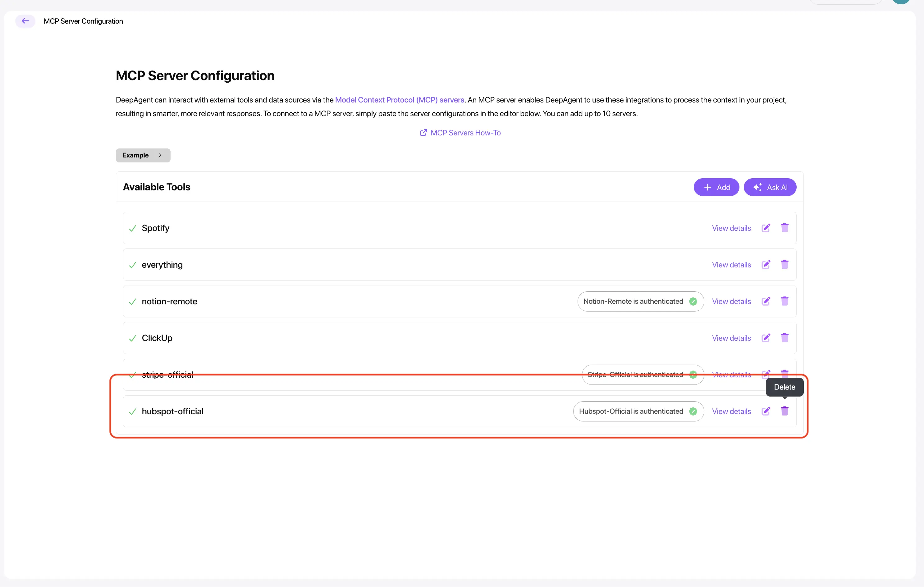
Task: View details for hubspot-official
Action: [731, 411]
